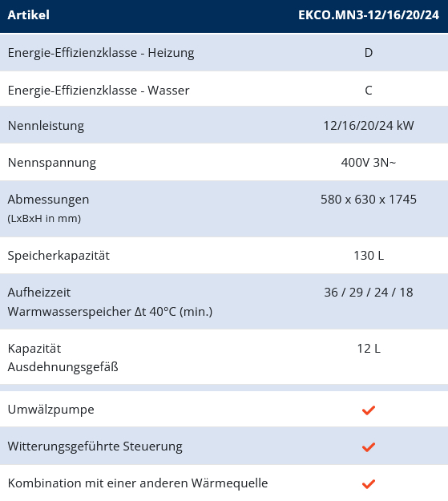Image resolution: width=448 pixels, height=501 pixels.
Task: Click the 36 / 29 / 24 / 18 value
Action: pos(369,293)
